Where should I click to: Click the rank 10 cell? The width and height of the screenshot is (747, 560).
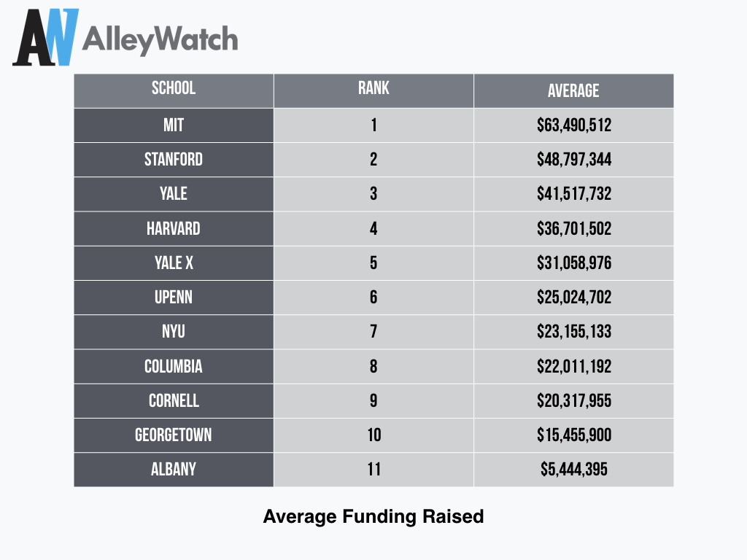tap(373, 435)
